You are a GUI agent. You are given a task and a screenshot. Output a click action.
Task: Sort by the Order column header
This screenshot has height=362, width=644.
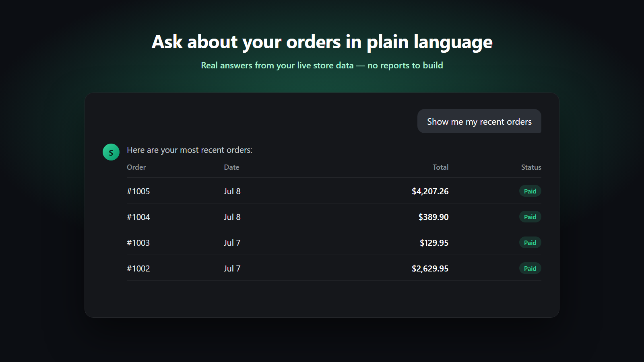136,167
